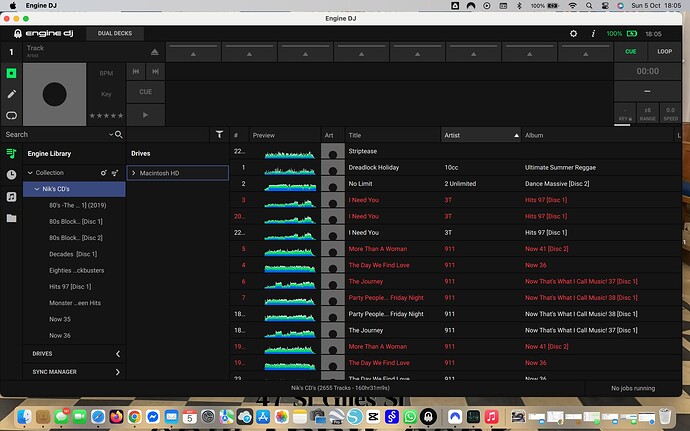This screenshot has width=690, height=431.
Task: Click the info icon in top bar
Action: pyautogui.click(x=591, y=33)
